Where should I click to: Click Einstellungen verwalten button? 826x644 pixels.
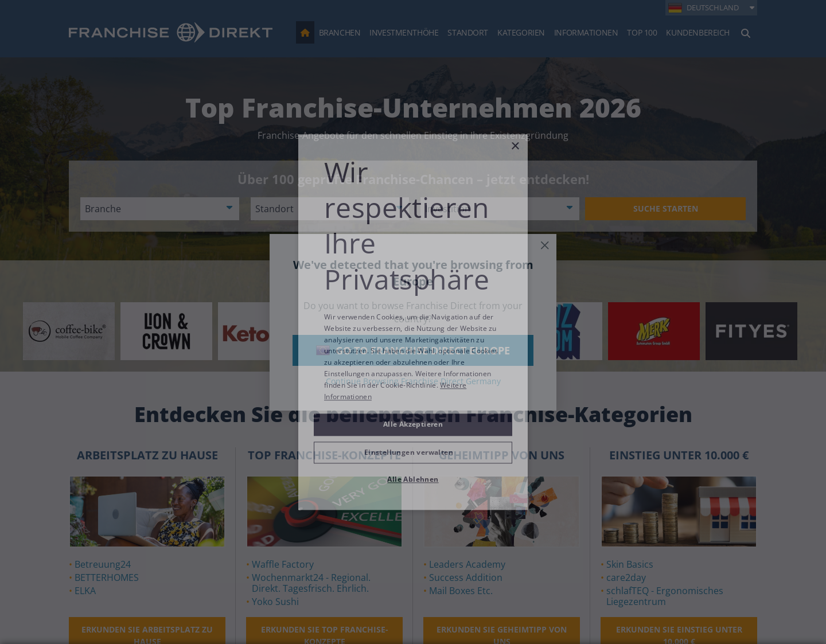pyautogui.click(x=413, y=452)
